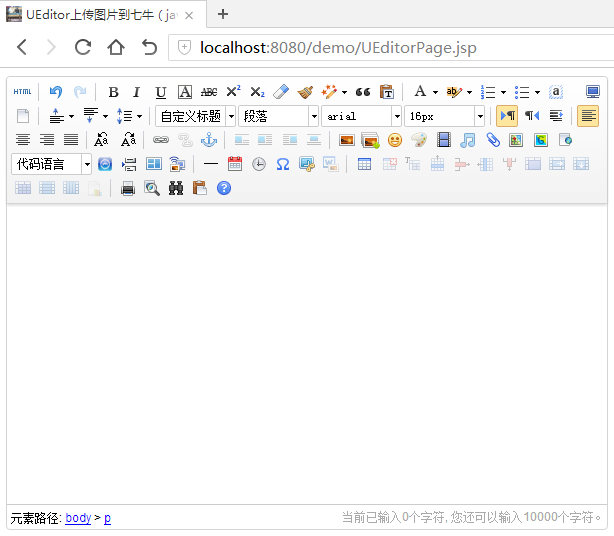
Task: Insert date calendar icon
Action: (235, 164)
